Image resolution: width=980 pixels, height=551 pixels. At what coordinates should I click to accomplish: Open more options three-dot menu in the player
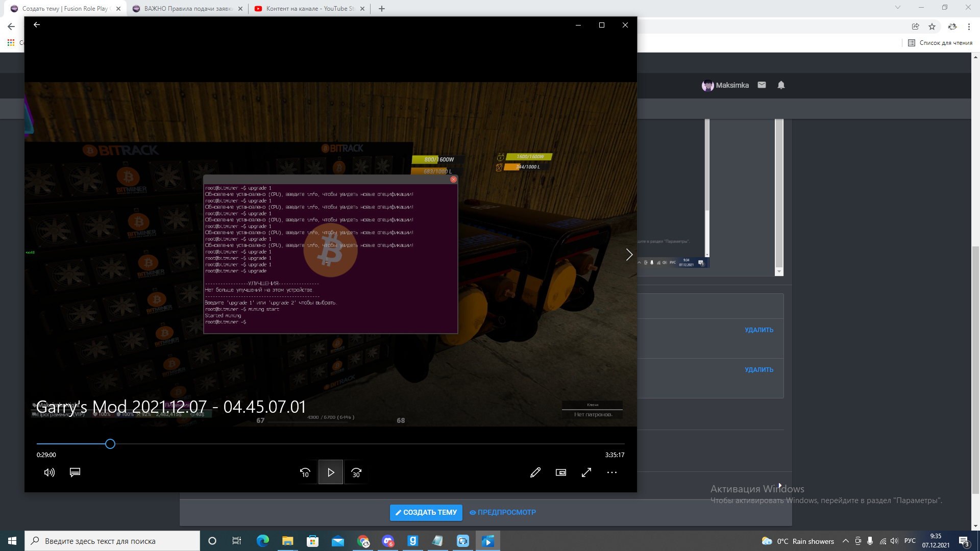point(612,472)
